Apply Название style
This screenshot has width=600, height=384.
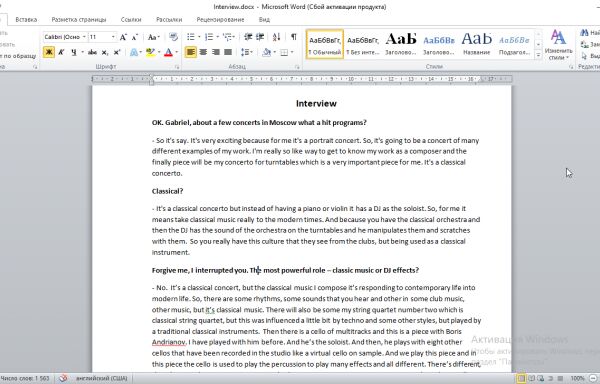(476, 44)
